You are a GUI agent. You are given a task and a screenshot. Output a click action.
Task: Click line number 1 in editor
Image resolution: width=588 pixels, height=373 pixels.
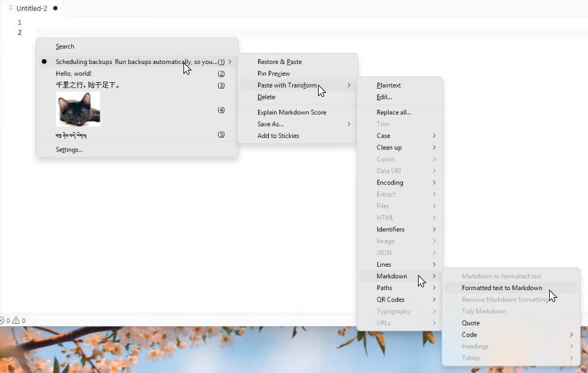(x=19, y=22)
